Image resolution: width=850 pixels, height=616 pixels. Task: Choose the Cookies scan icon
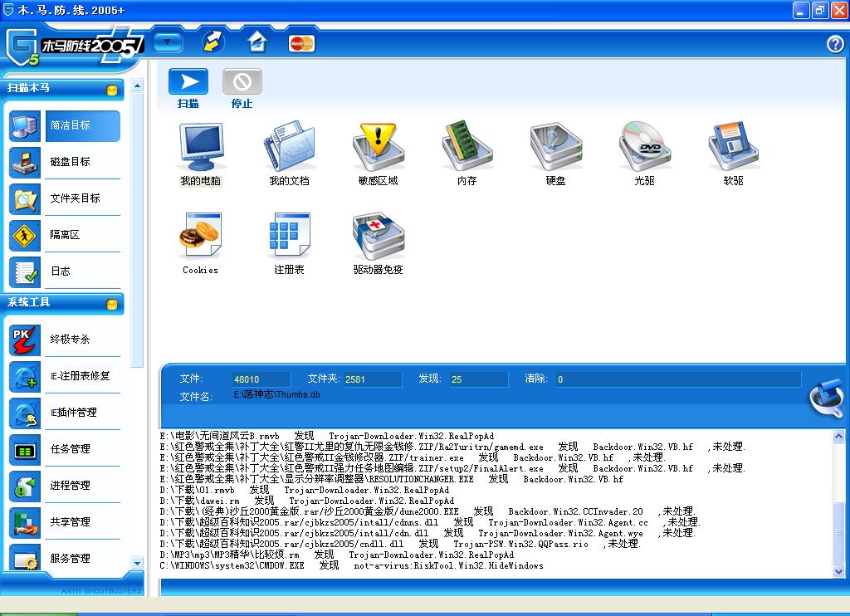coord(201,235)
